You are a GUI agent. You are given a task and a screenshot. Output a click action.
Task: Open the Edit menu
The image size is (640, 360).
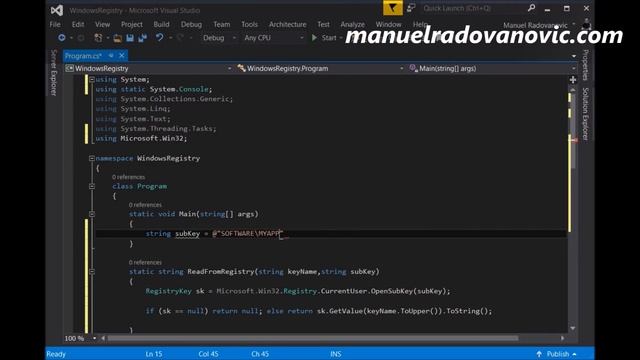click(78, 24)
